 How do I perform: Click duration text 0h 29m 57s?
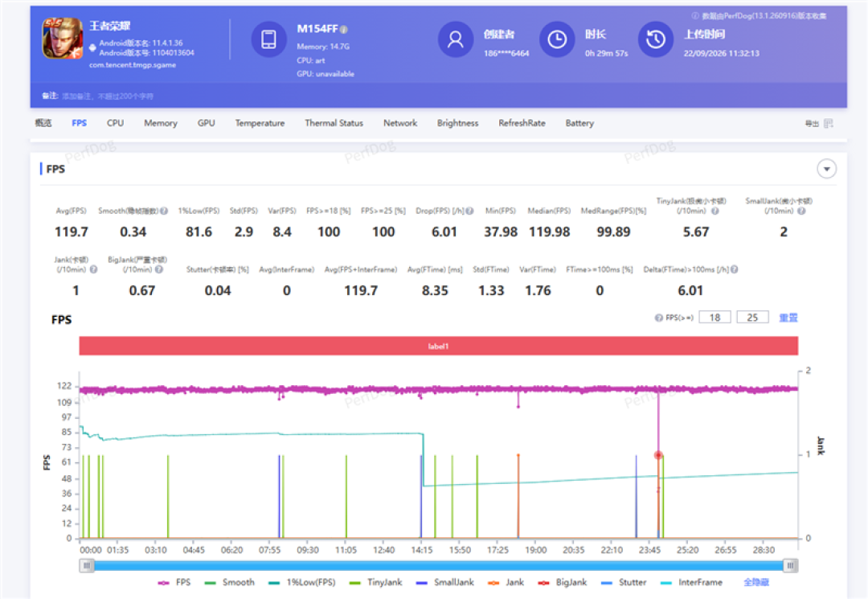coord(606,54)
